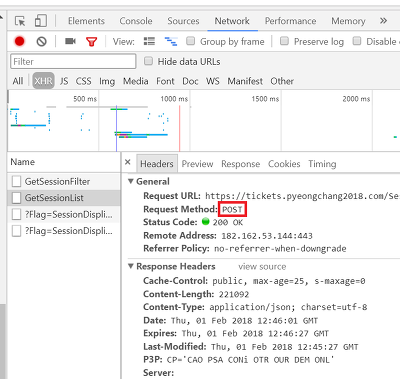Open the Response tab
The height and width of the screenshot is (379, 400).
pos(241,164)
